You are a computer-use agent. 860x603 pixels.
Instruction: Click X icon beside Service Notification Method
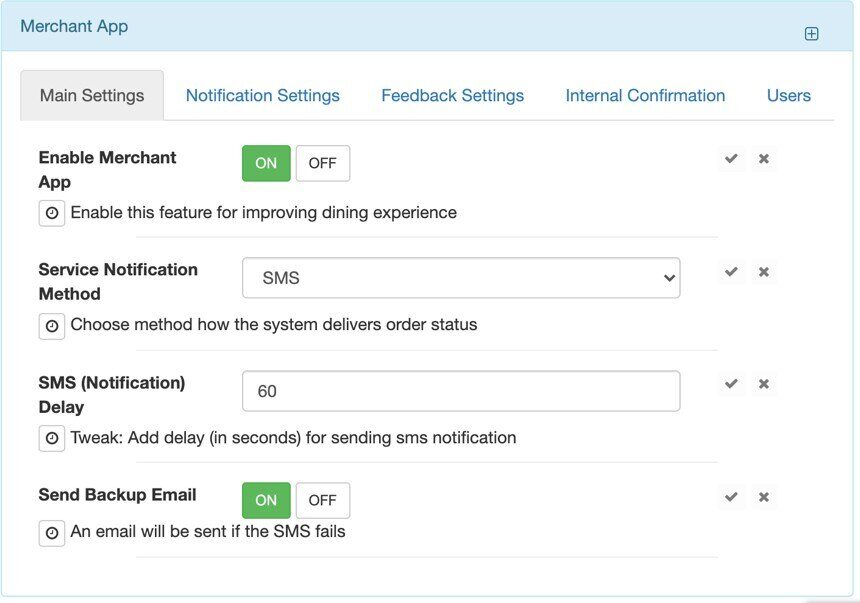click(x=763, y=272)
